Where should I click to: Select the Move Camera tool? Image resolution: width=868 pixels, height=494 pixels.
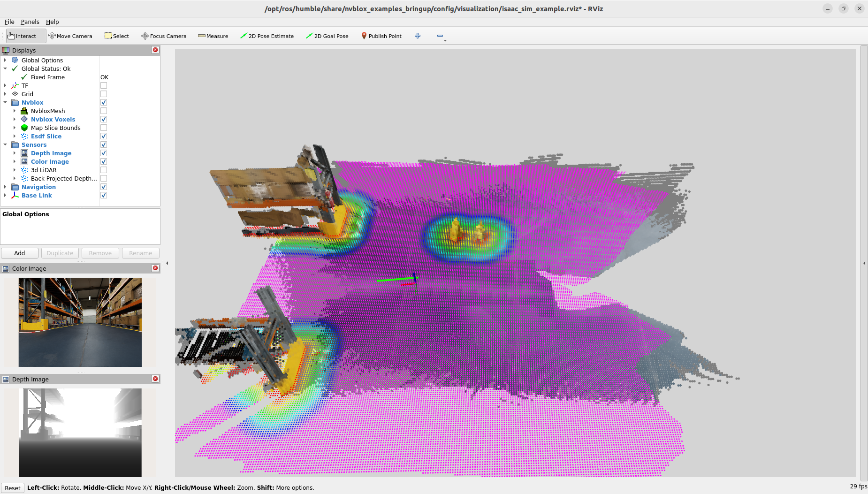[x=70, y=36]
